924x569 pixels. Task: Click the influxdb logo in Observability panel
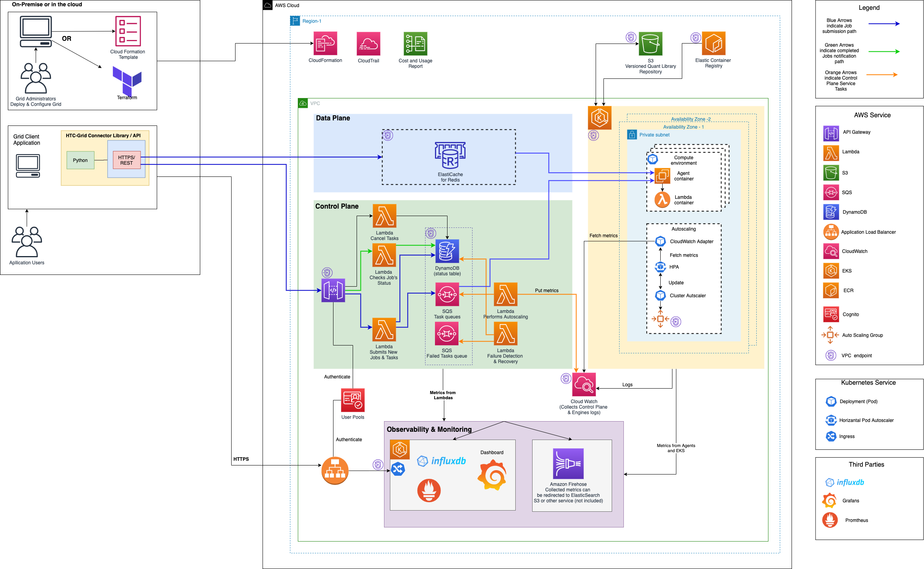coord(442,461)
